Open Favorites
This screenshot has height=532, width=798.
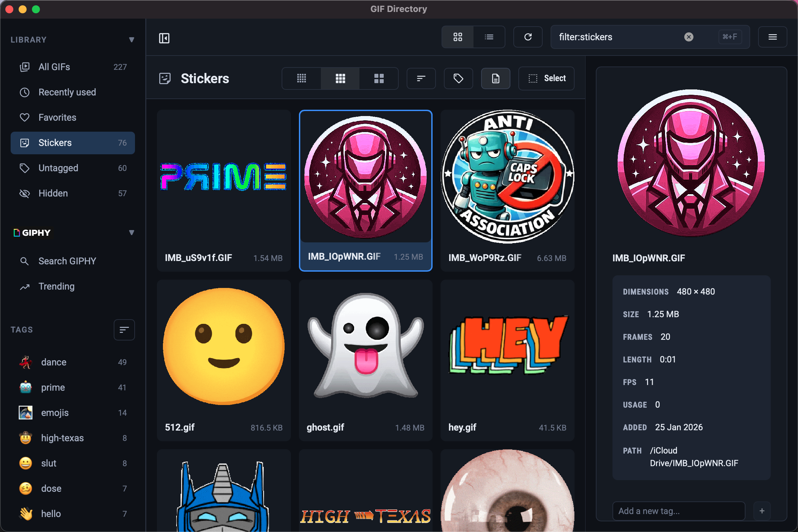72,117
